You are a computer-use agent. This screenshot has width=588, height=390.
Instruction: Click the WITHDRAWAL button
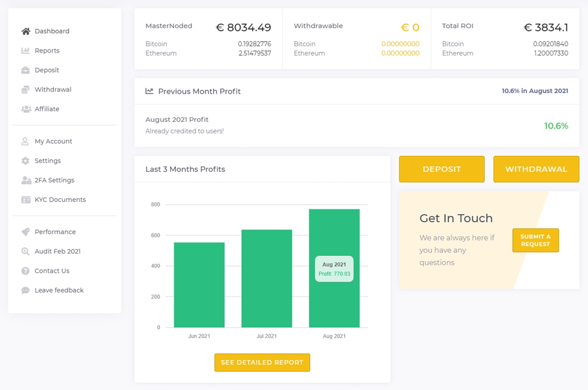tap(536, 169)
